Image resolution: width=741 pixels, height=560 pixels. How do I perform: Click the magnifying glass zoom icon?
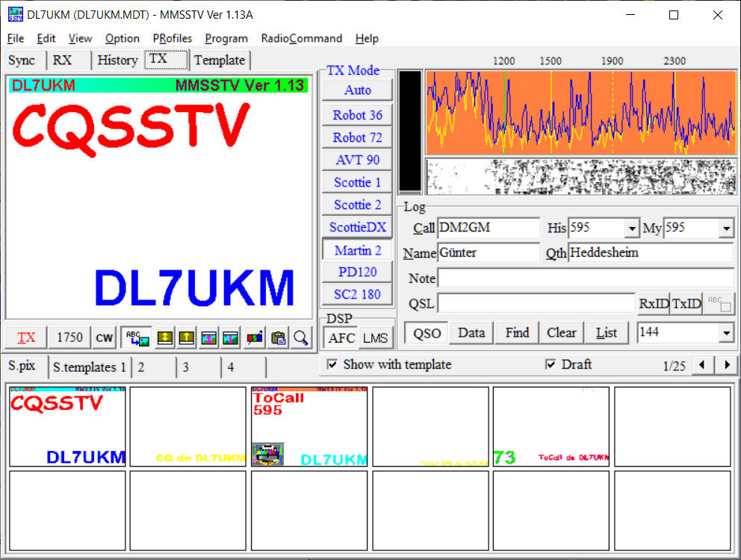(x=300, y=337)
